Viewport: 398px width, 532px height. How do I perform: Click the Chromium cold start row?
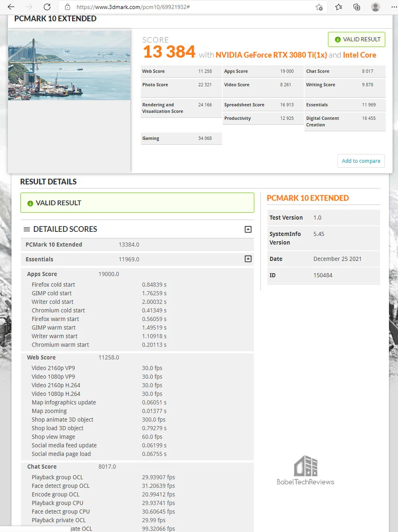click(137, 311)
